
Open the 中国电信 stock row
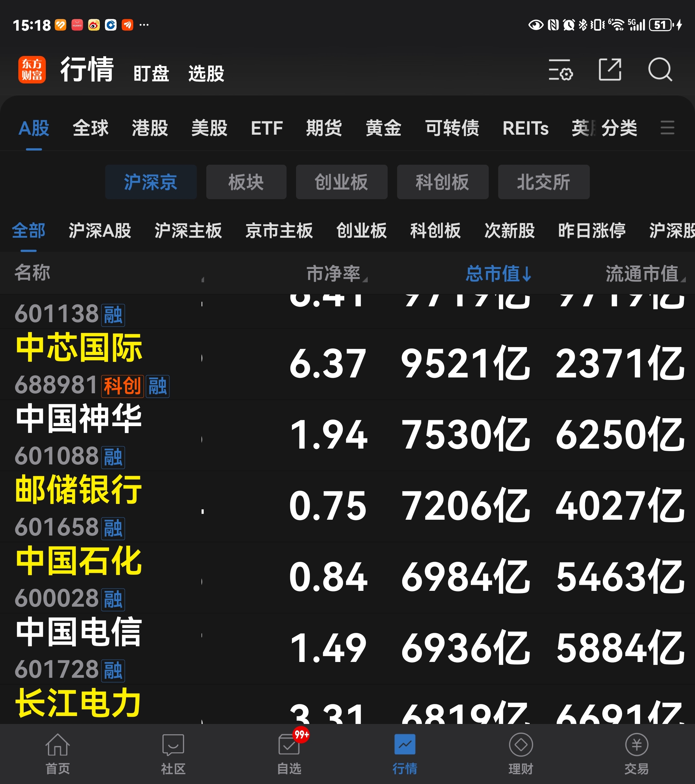pos(347,649)
